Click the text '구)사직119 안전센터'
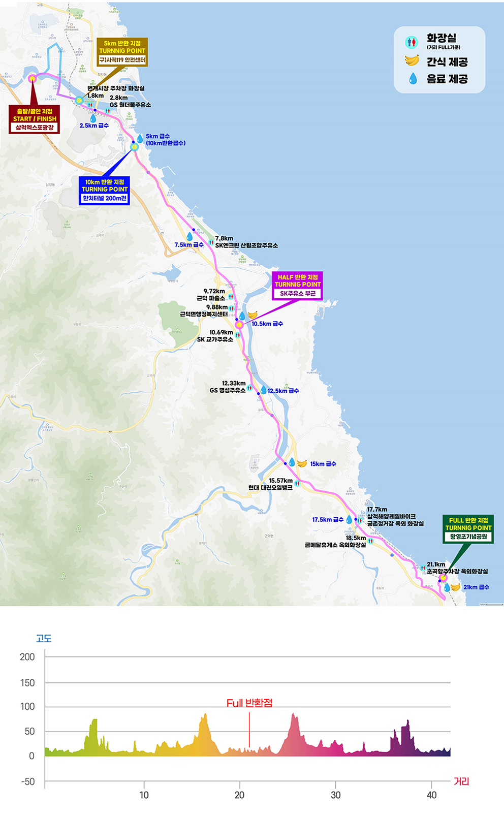This screenshot has width=504, height=817. [x=122, y=60]
